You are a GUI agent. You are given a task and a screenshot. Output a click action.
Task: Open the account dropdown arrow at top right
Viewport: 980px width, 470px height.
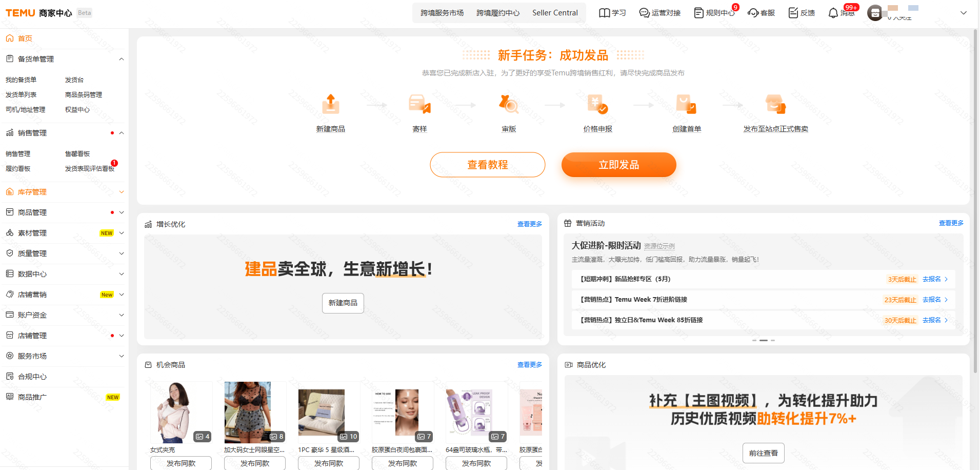(964, 13)
